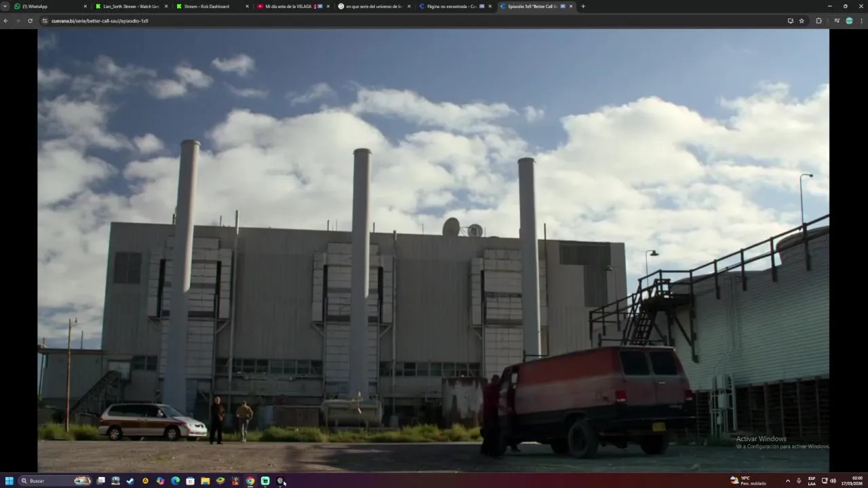Image resolution: width=868 pixels, height=488 pixels.
Task: Open Microsoft Edge from the taskbar
Action: [175, 481]
